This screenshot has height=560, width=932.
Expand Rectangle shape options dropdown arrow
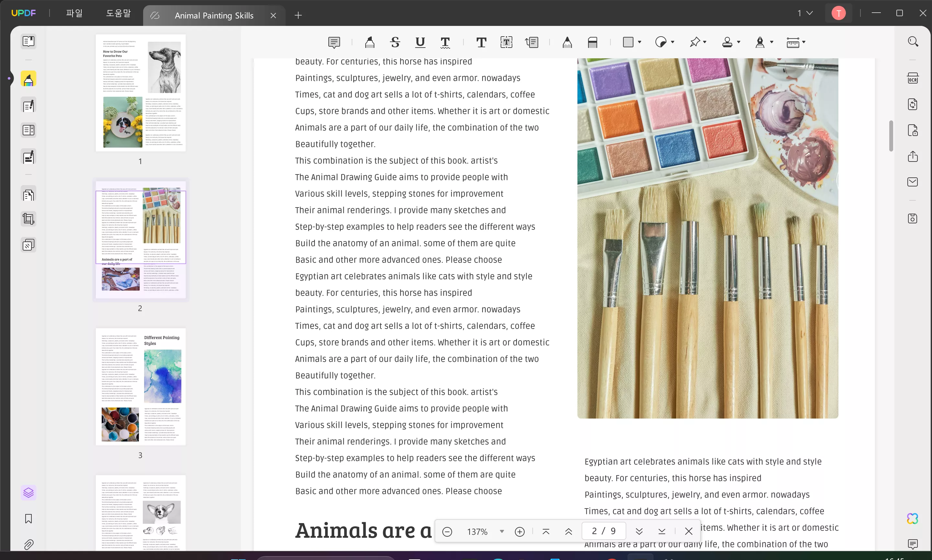click(640, 42)
